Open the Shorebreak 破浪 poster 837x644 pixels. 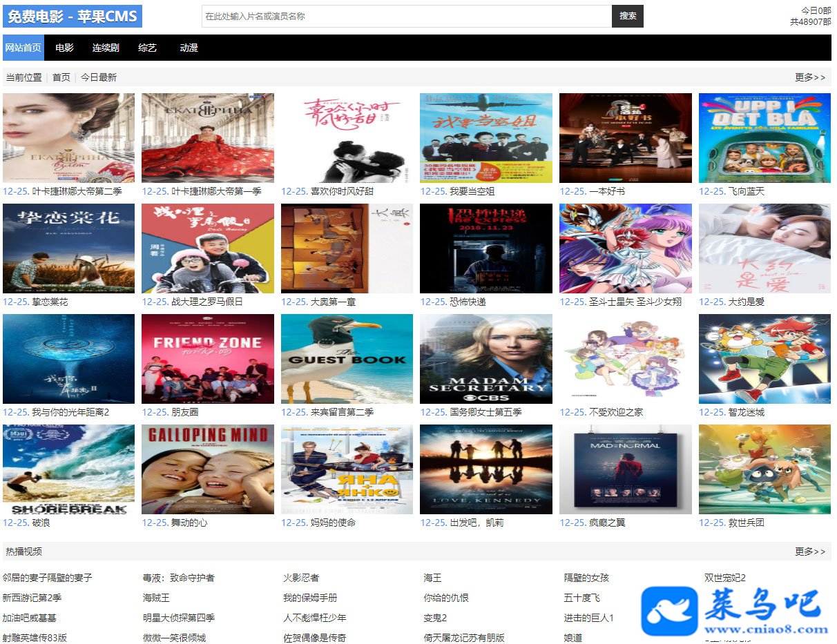(x=69, y=469)
